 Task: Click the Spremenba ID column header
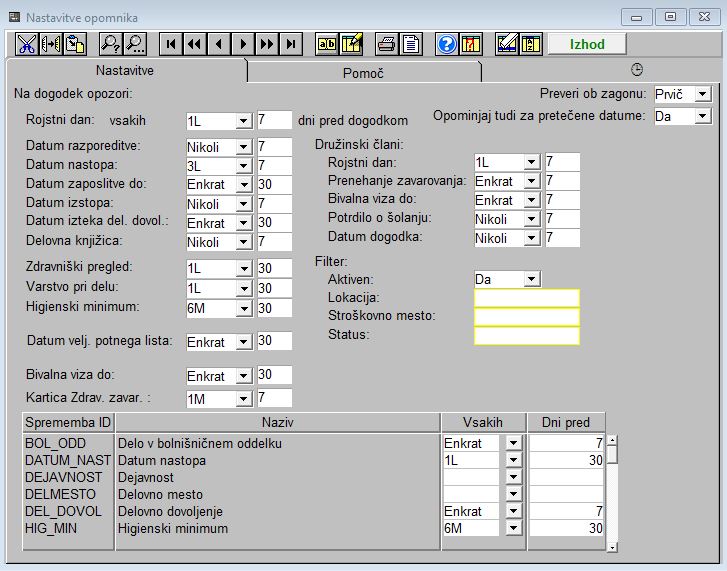tap(68, 422)
